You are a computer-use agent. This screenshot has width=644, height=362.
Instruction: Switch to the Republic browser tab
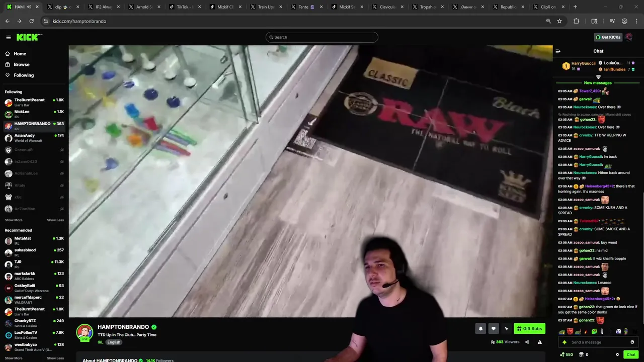click(508, 7)
